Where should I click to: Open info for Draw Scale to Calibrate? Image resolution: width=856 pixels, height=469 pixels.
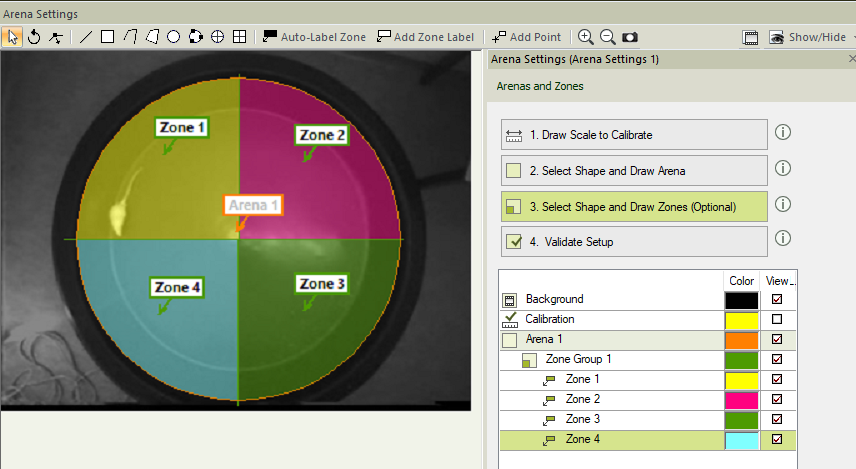click(783, 132)
